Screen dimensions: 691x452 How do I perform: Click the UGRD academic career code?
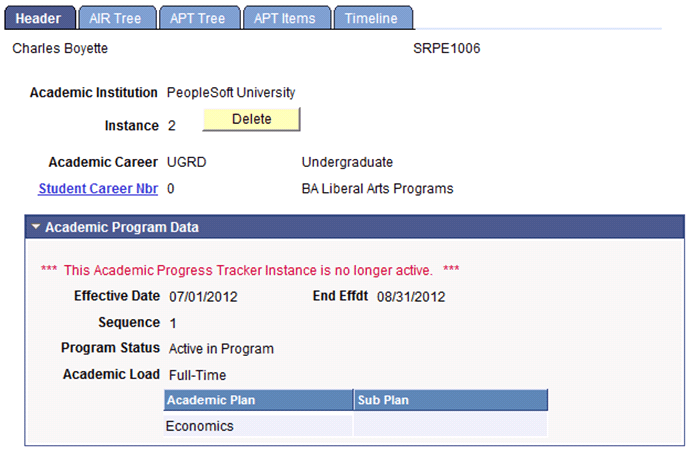(186, 162)
